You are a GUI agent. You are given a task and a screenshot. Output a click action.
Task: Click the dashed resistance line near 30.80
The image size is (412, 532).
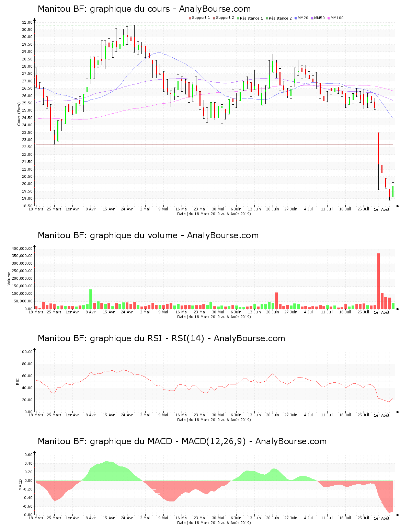(214, 25)
